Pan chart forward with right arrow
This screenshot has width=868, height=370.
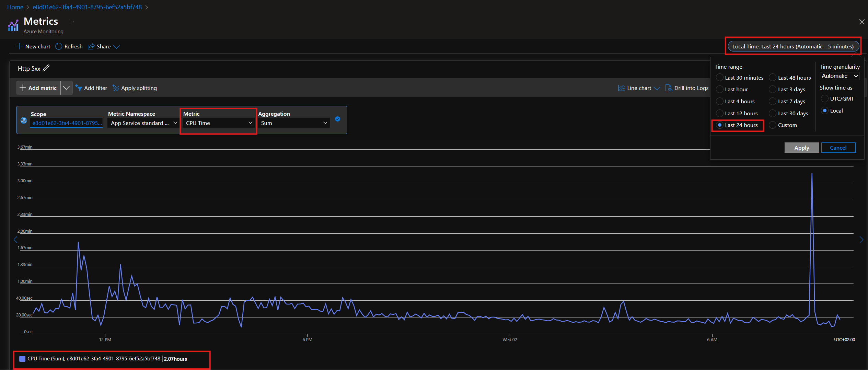click(861, 240)
